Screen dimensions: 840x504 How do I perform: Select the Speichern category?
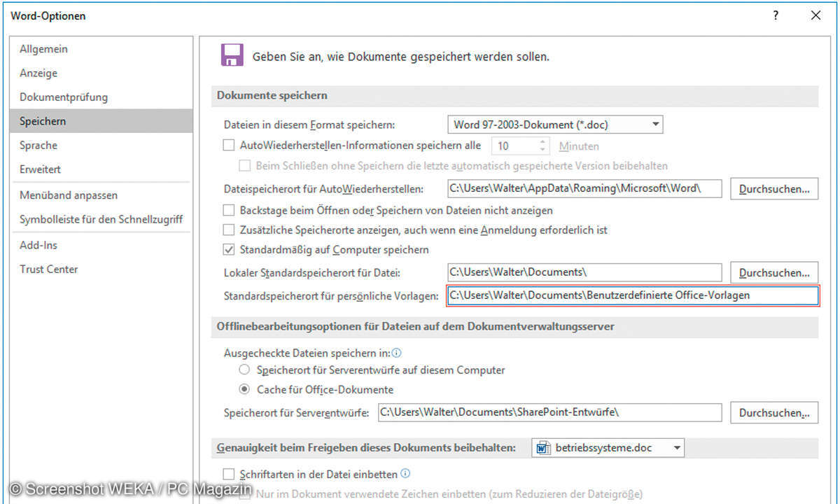[x=101, y=121]
